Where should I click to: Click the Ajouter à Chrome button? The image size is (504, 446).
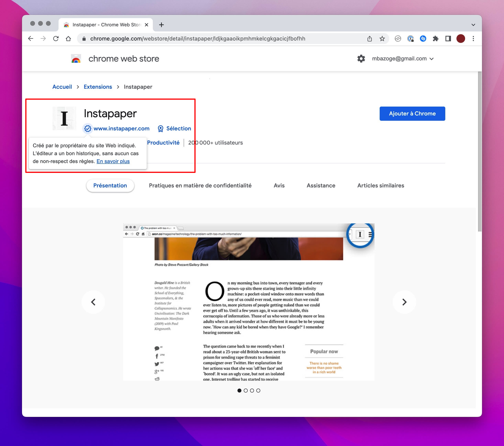(412, 113)
